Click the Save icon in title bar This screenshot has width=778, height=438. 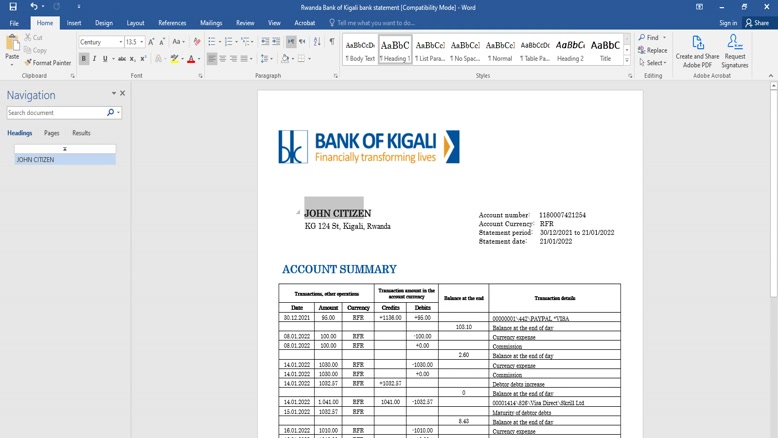pyautogui.click(x=13, y=7)
